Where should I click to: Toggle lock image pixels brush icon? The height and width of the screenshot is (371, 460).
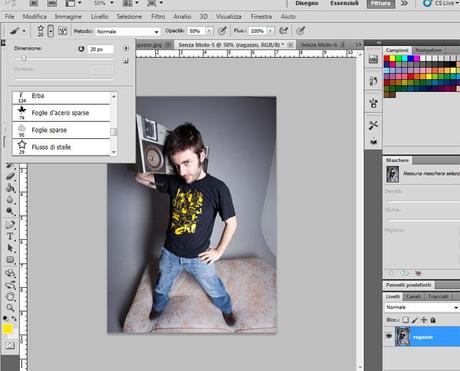(x=415, y=320)
